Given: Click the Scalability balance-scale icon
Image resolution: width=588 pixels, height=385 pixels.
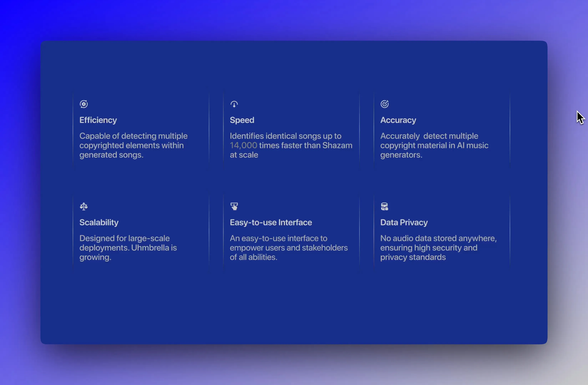Looking at the screenshot, I should [84, 206].
